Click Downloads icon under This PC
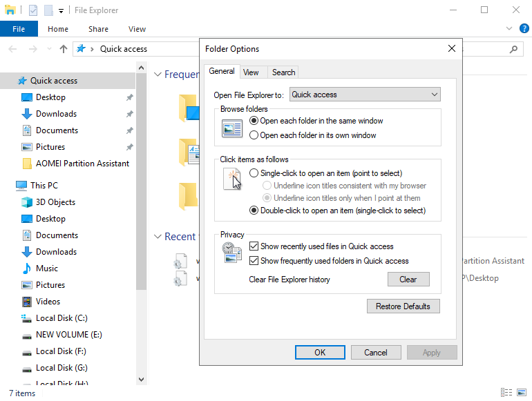 [x=27, y=252]
